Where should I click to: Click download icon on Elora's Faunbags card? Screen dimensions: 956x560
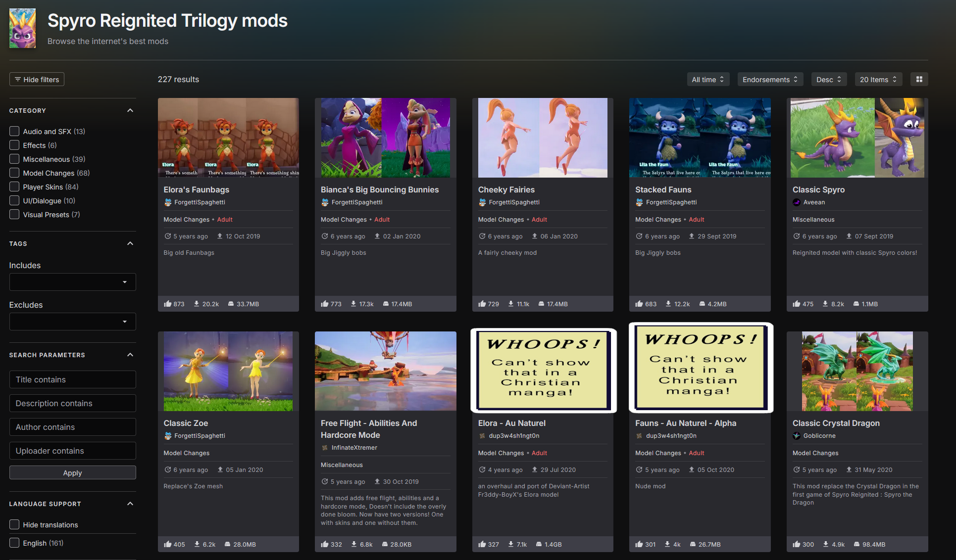[x=197, y=304]
